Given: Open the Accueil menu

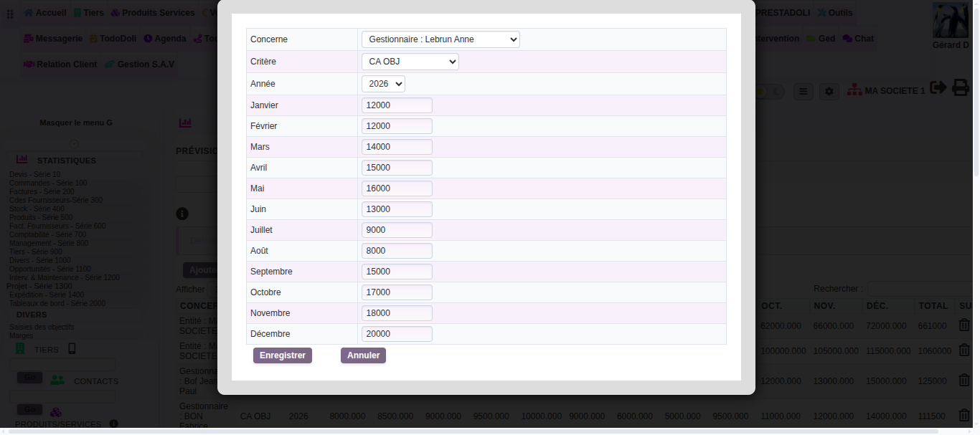Looking at the screenshot, I should 45,13.
